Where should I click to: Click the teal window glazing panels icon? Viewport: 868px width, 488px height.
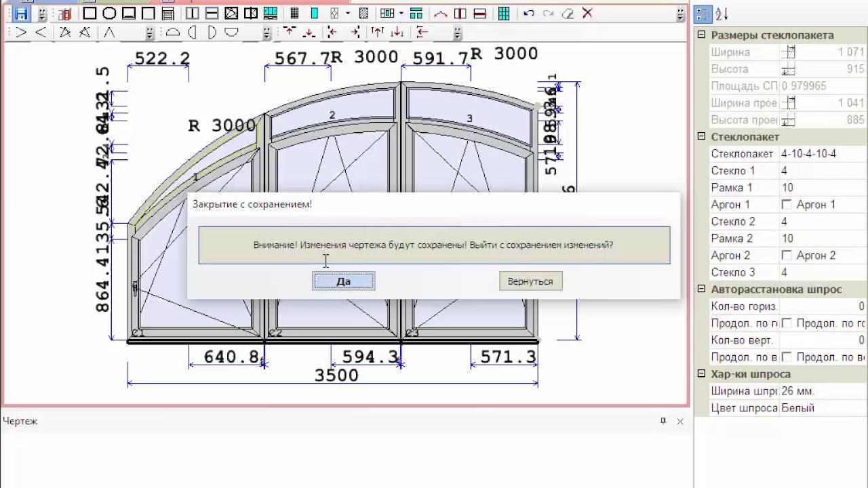271,14
